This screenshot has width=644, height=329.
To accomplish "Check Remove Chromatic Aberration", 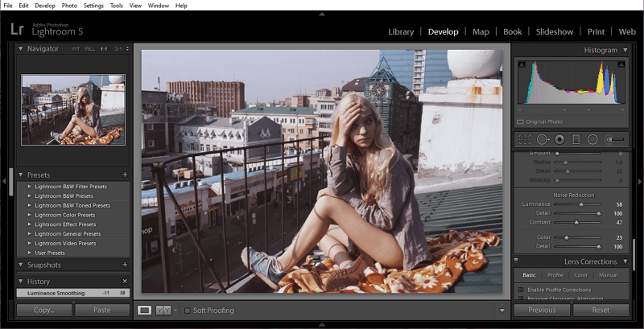I will [x=521, y=298].
